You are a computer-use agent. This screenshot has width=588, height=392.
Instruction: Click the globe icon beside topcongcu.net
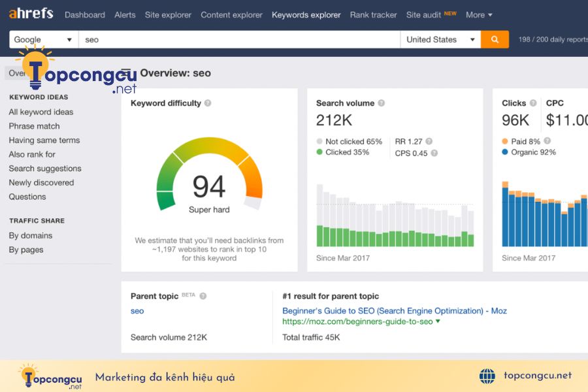point(487,376)
